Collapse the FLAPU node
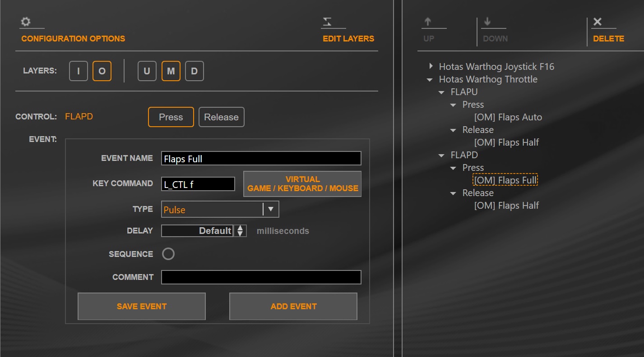 [x=441, y=92]
